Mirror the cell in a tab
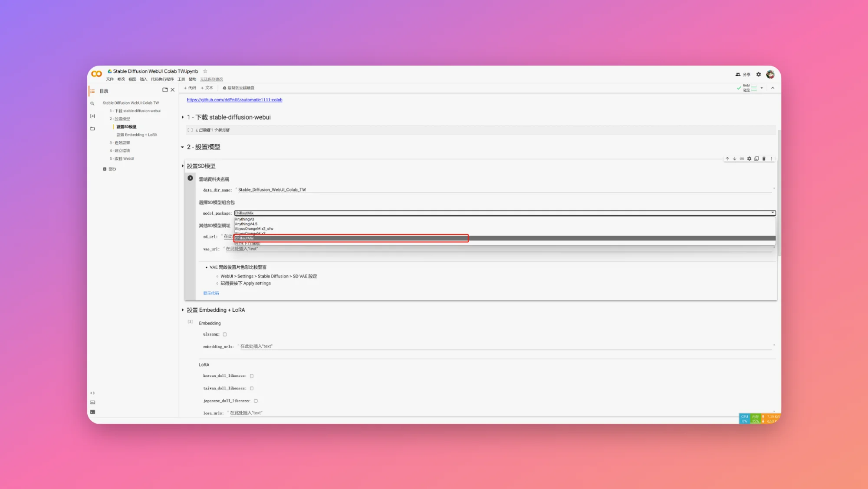Viewport: 868px width, 489px height. pos(757,159)
